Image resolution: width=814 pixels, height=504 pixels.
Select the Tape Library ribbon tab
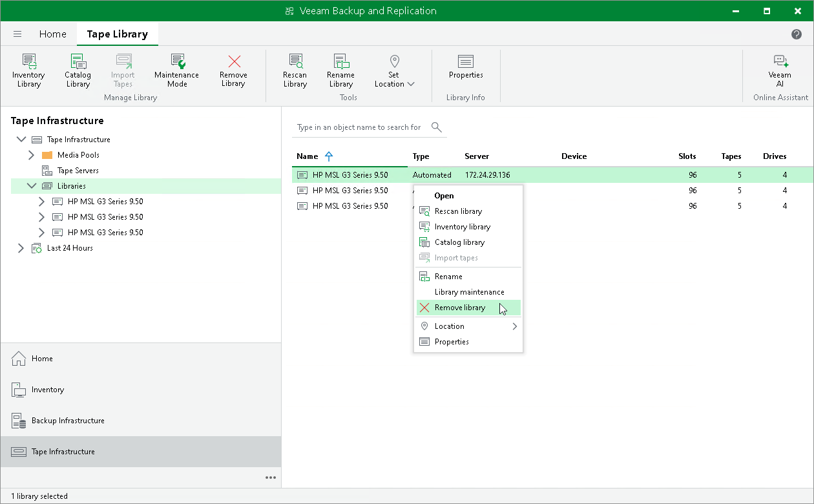(117, 34)
